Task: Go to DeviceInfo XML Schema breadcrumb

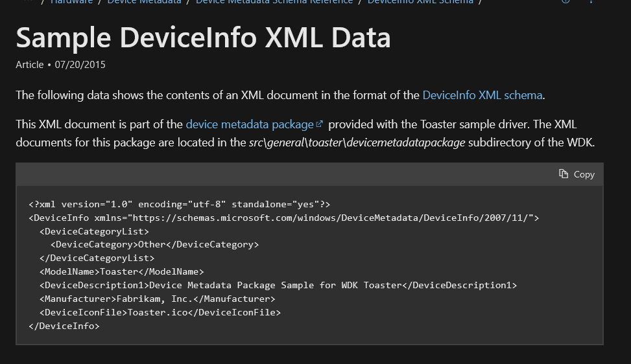Action: (420, 2)
